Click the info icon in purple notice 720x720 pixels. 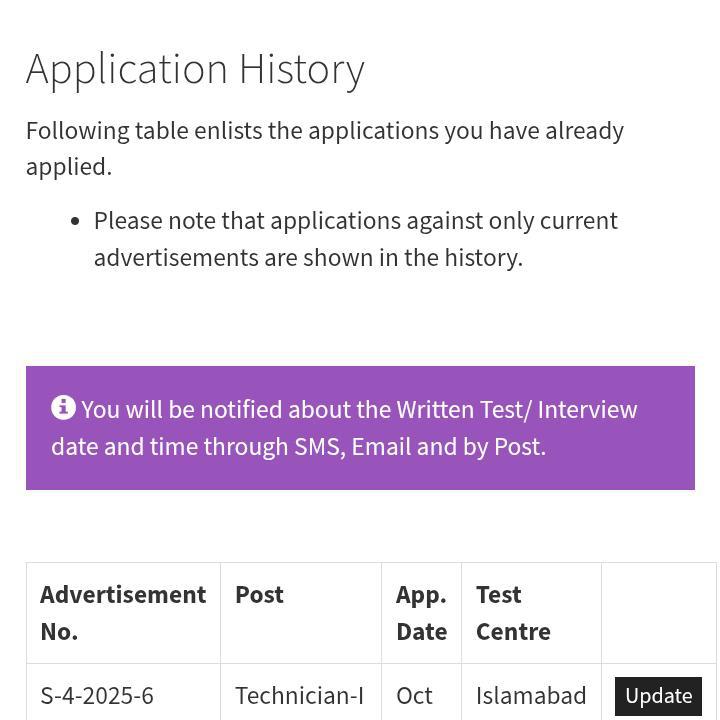point(63,407)
